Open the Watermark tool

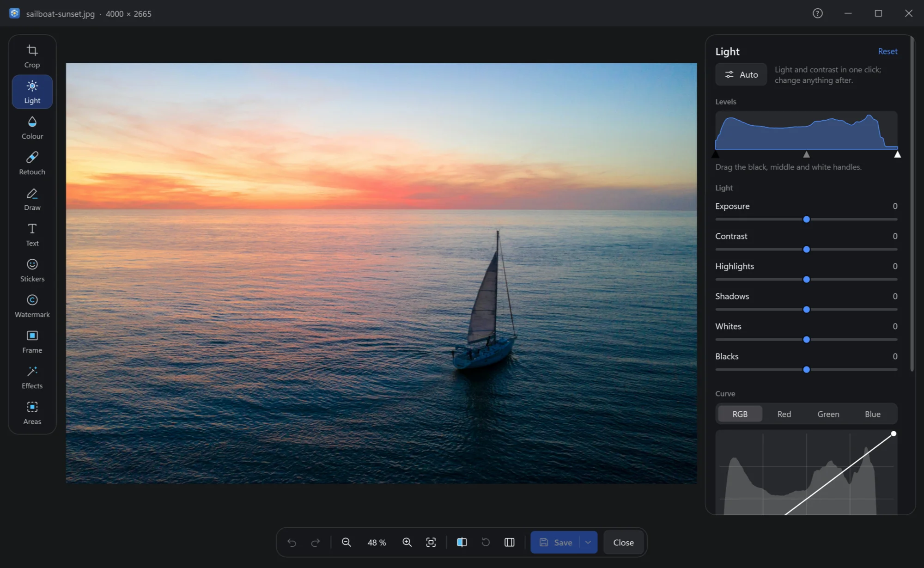point(32,306)
